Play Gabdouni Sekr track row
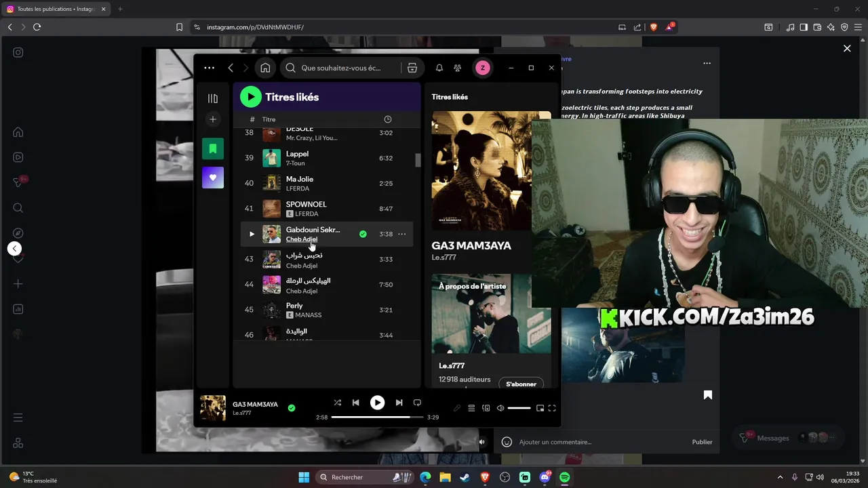 pyautogui.click(x=252, y=234)
